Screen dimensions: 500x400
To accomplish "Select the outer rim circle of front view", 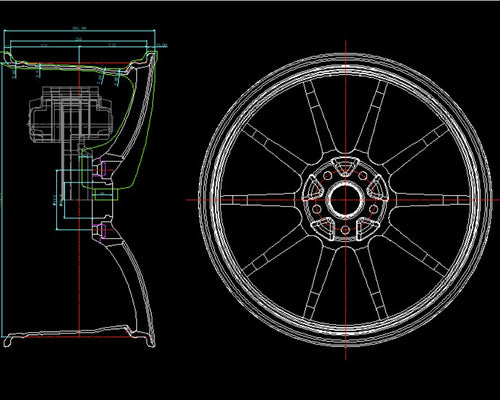I will tap(346, 200).
